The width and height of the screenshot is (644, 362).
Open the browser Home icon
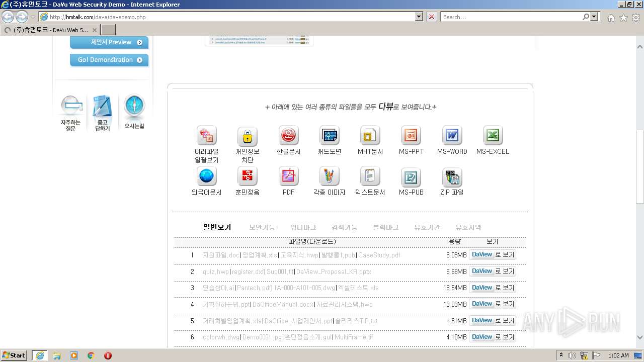611,18
